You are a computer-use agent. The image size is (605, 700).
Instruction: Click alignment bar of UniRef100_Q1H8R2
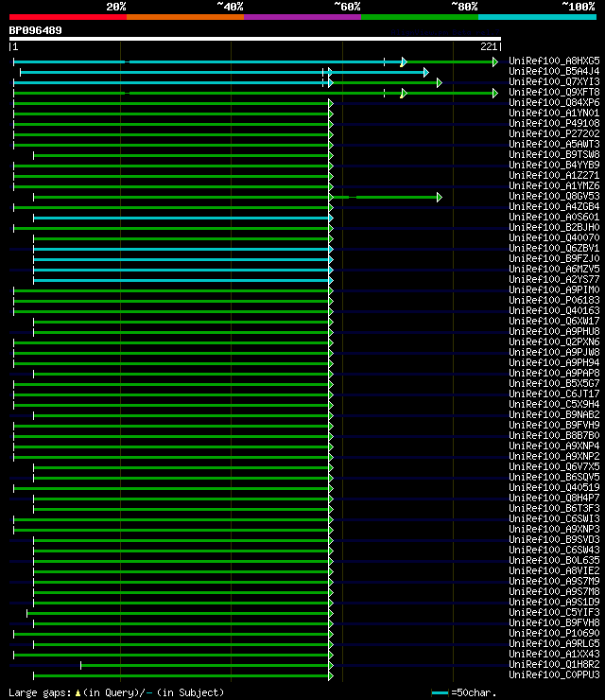coord(205,666)
